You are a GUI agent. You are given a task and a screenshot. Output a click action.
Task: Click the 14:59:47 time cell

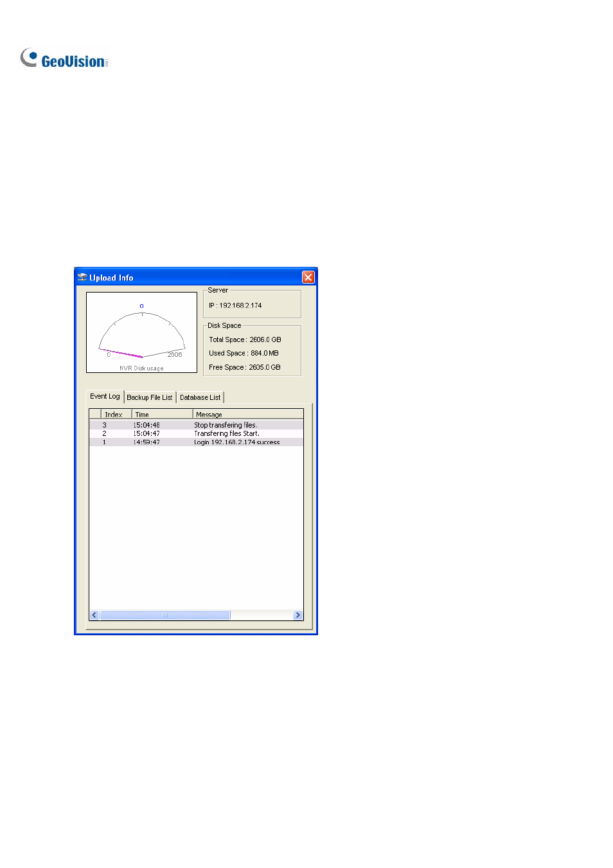click(147, 442)
